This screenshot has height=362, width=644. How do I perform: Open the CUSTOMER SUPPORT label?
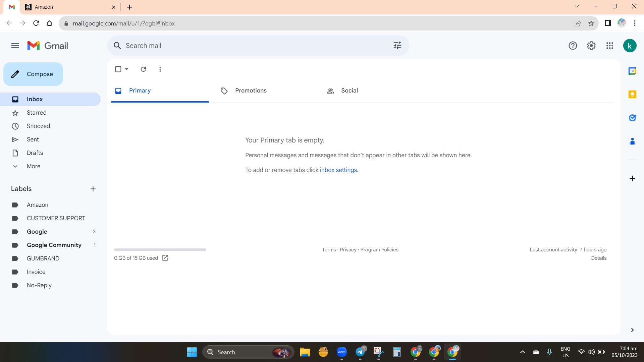click(50, 218)
